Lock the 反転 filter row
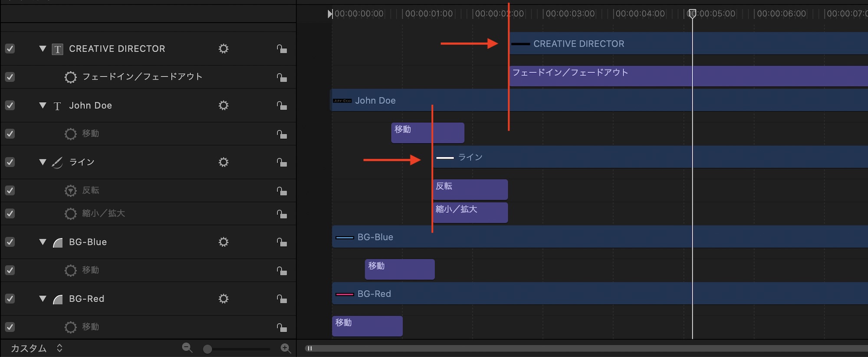 (282, 191)
